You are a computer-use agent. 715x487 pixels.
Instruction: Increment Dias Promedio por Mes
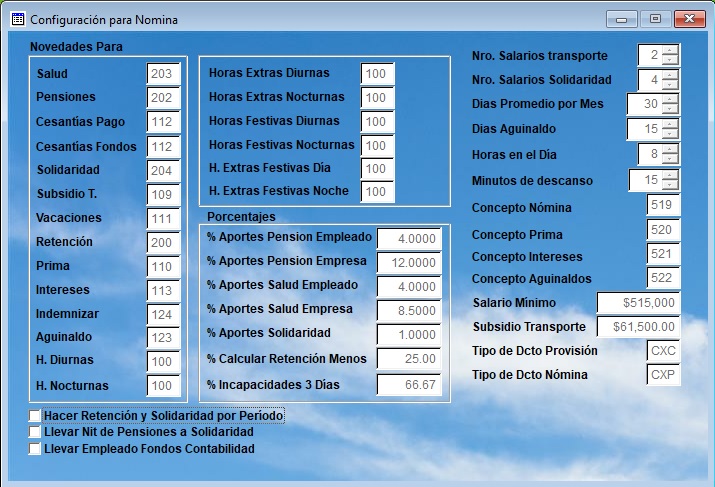tap(670, 99)
